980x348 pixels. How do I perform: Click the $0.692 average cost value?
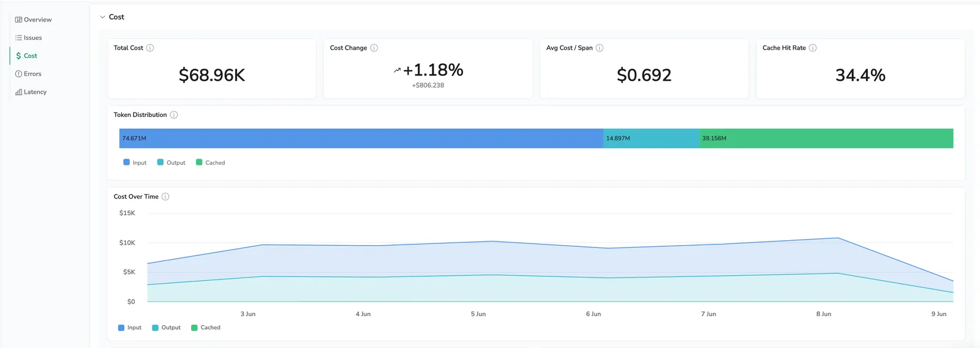tap(644, 75)
